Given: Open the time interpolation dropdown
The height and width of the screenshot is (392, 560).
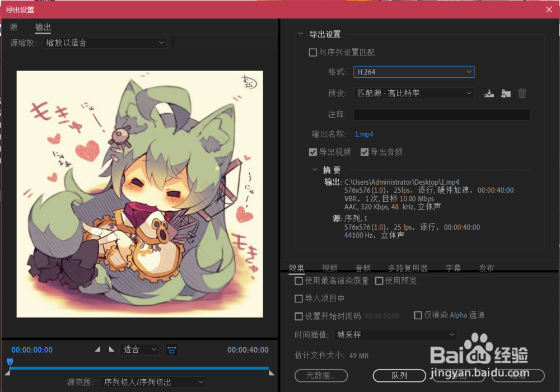Looking at the screenshot, I should [x=395, y=335].
